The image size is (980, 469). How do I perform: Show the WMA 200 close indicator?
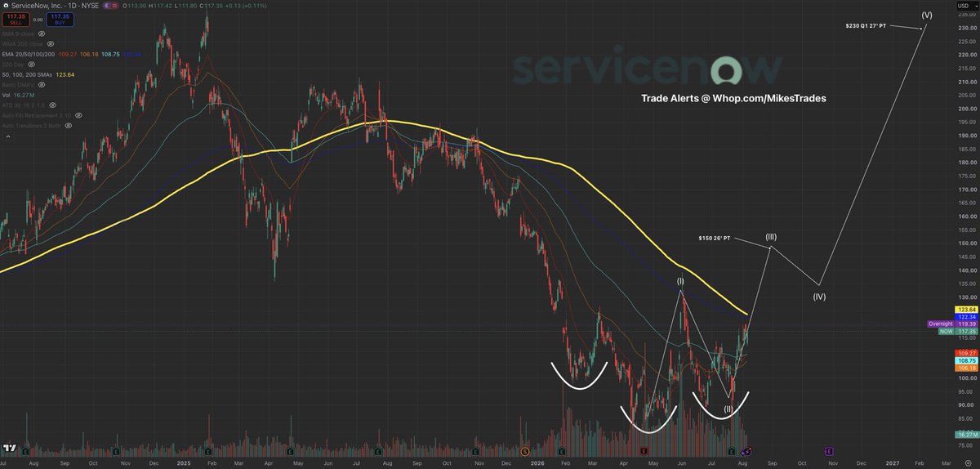click(51, 43)
